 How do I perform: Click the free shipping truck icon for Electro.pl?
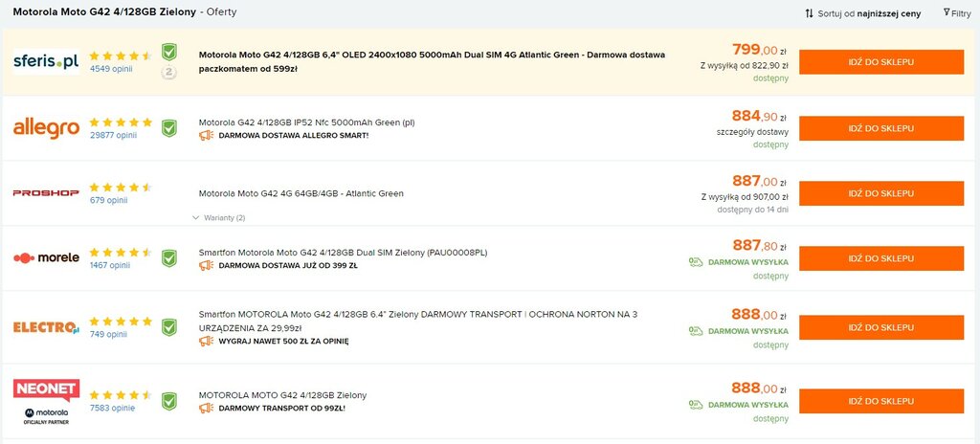coord(696,331)
